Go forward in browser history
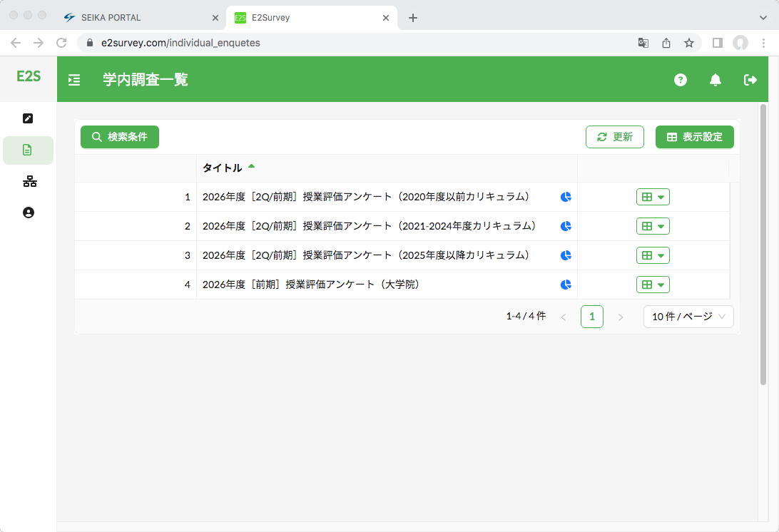 pos(39,43)
